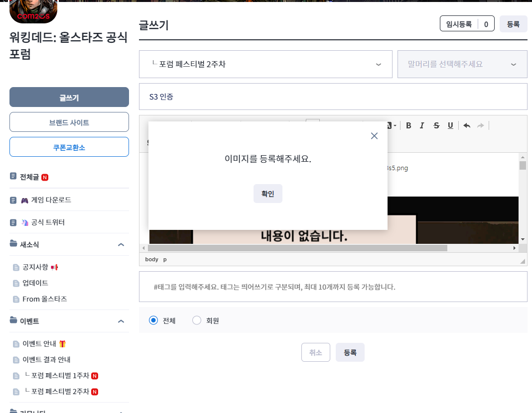
Task: Click the folder icon beside 이벤트
Action: coord(13,320)
